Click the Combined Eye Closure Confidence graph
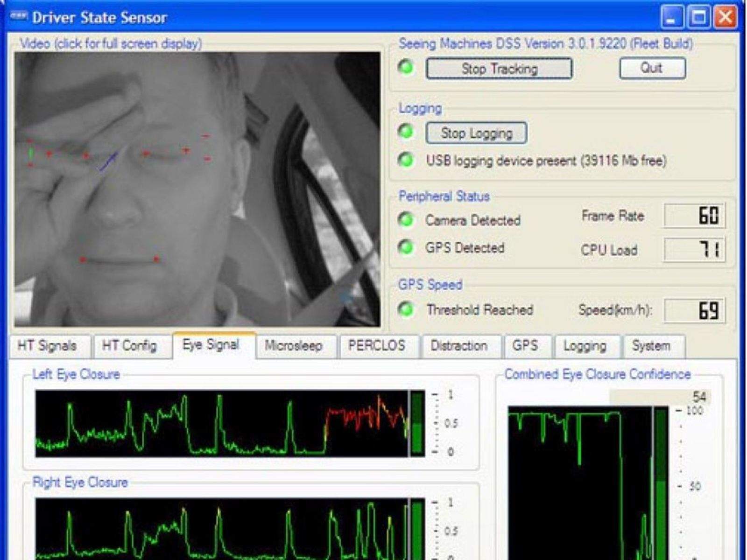This screenshot has width=747, height=560. 580,481
